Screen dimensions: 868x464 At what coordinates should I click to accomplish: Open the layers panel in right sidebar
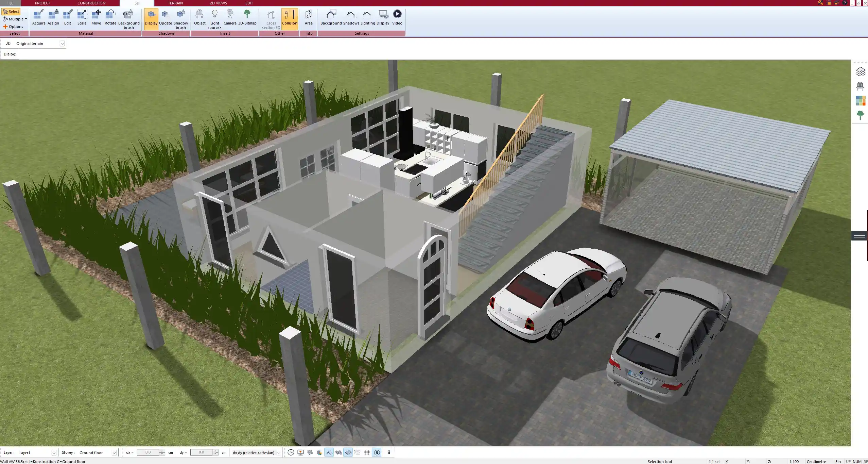pos(860,72)
